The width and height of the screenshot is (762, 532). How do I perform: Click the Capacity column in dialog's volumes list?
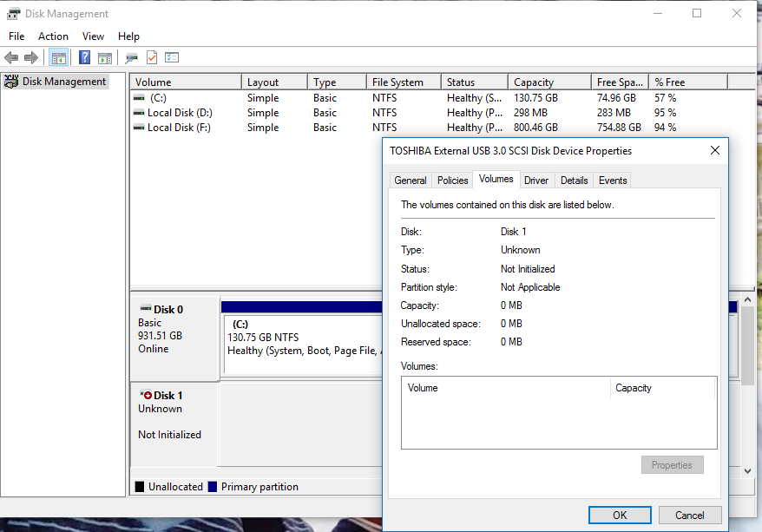point(663,388)
